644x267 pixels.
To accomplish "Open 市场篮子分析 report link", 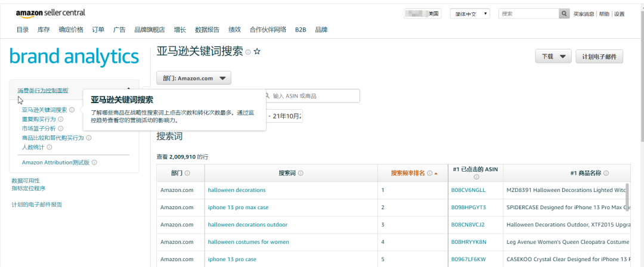I will (x=39, y=129).
